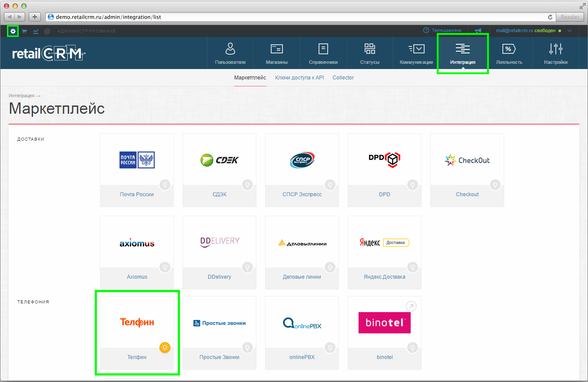The height and width of the screenshot is (382, 588).
Task: Click the Деловые линии label link
Action: pyautogui.click(x=302, y=277)
